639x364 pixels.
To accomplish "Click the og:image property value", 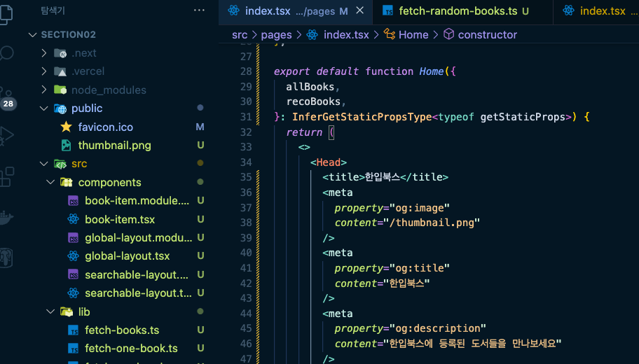I will pos(419,208).
